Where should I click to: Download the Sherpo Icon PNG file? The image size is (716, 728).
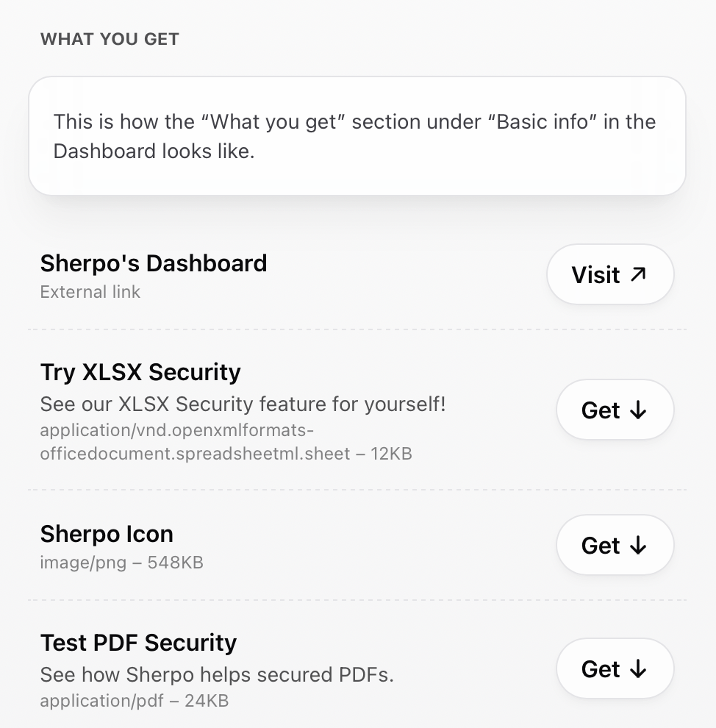(615, 545)
